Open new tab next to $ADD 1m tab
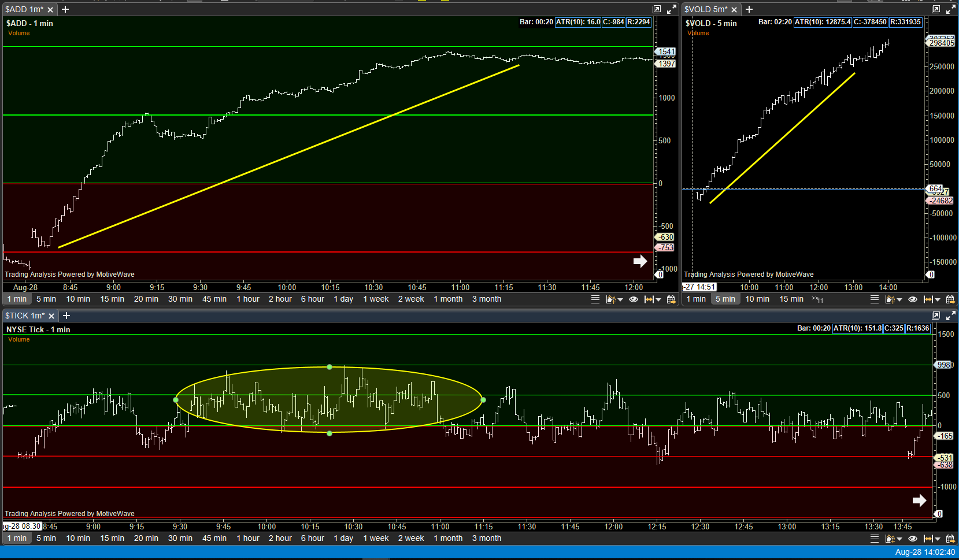The width and height of the screenshot is (959, 560). [65, 9]
